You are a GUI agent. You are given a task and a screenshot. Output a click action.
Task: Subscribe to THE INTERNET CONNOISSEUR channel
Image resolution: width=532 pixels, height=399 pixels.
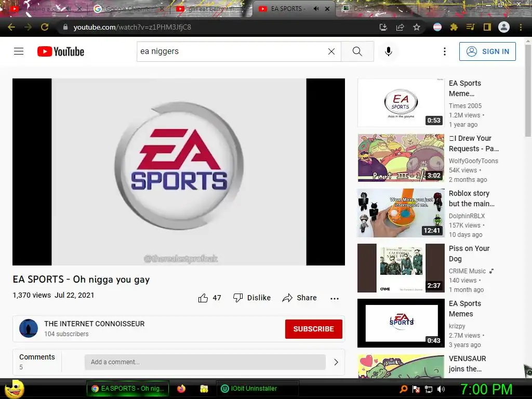click(313, 329)
